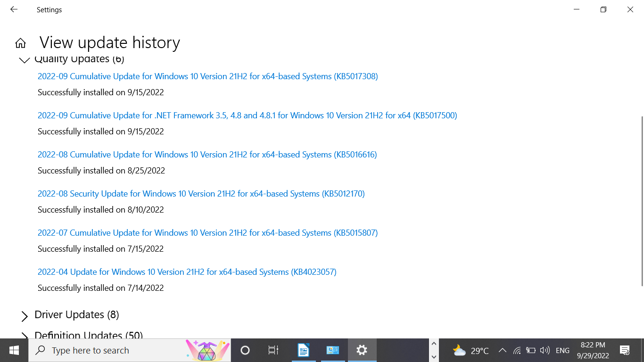Expand the Driver Updates (8) section

(25, 316)
